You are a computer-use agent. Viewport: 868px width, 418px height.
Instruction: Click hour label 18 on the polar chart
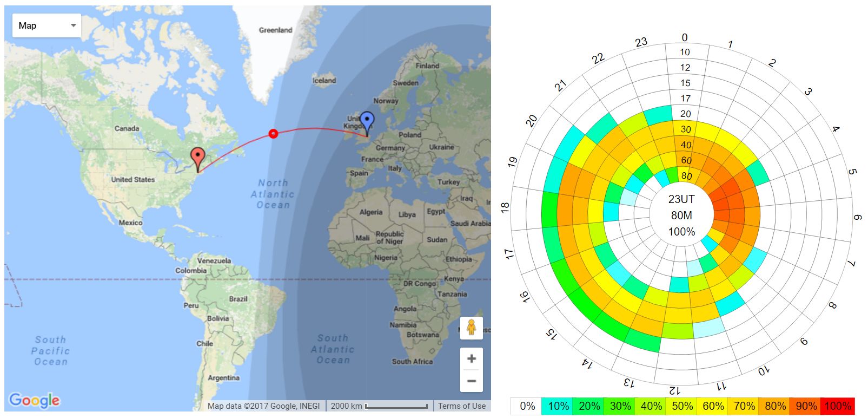505,206
